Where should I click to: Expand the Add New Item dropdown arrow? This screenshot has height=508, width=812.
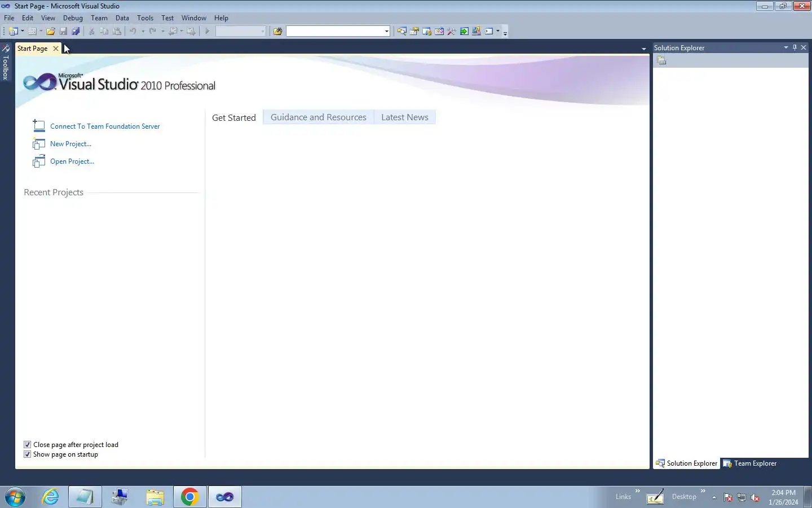[41, 32]
